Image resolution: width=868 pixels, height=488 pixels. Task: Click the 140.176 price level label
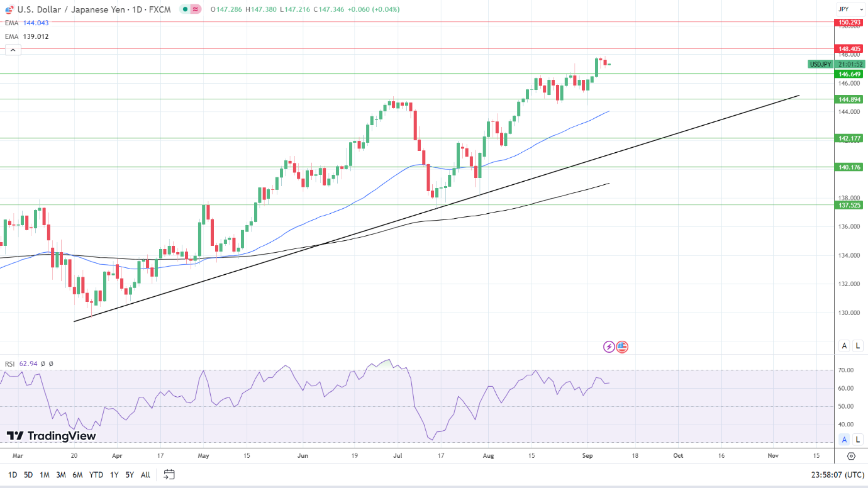coord(850,167)
